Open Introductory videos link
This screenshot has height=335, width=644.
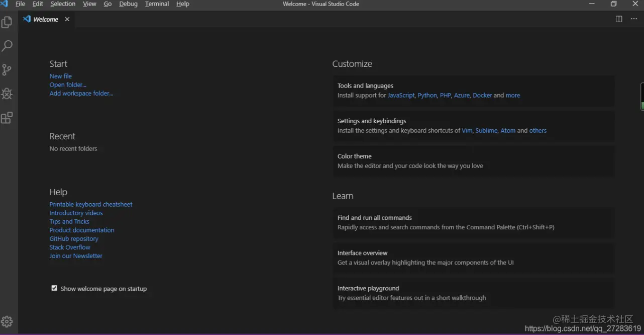(x=76, y=213)
